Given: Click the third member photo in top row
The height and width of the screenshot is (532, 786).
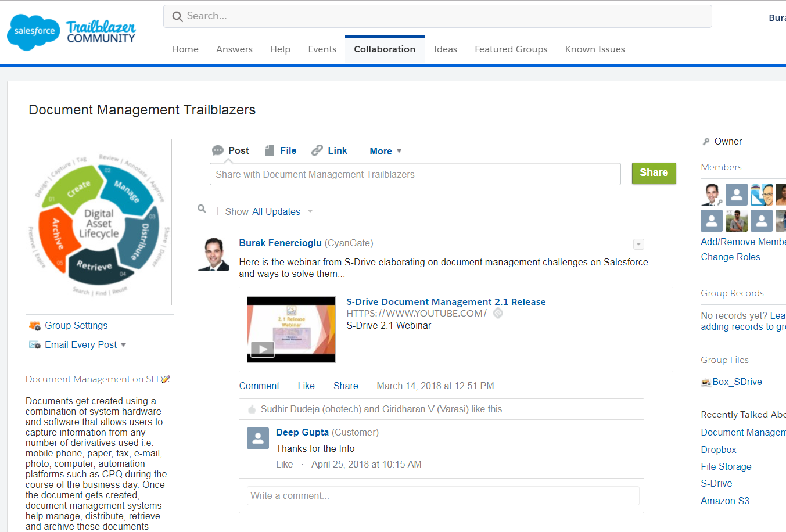Looking at the screenshot, I should click(x=762, y=195).
